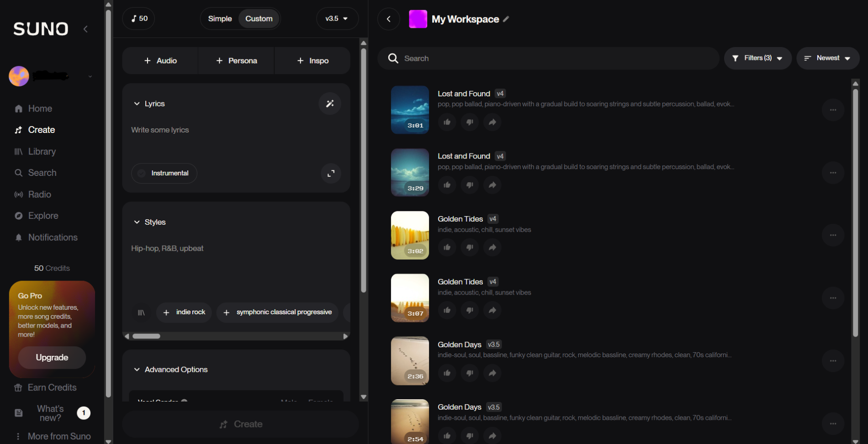Share the 2:36 Golden Days song
Viewport: 868px width, 444px height.
(x=492, y=373)
